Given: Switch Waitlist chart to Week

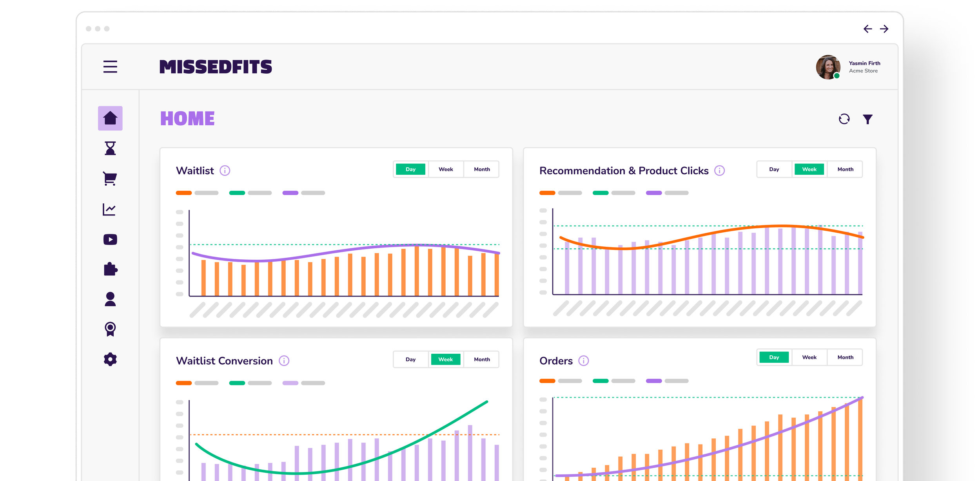Looking at the screenshot, I should coord(446,169).
